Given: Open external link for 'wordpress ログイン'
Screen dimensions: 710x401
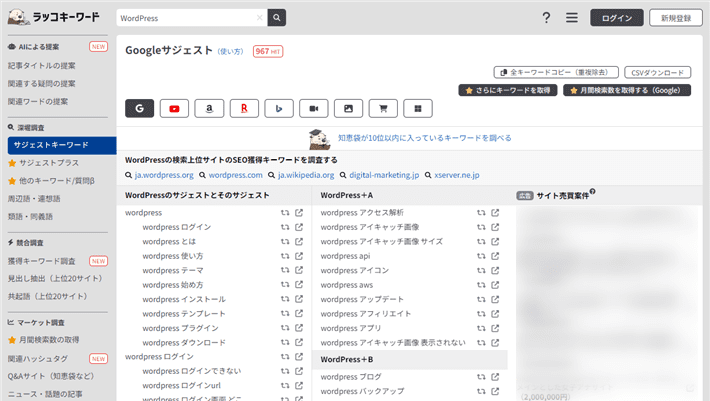Looking at the screenshot, I should coord(299,227).
